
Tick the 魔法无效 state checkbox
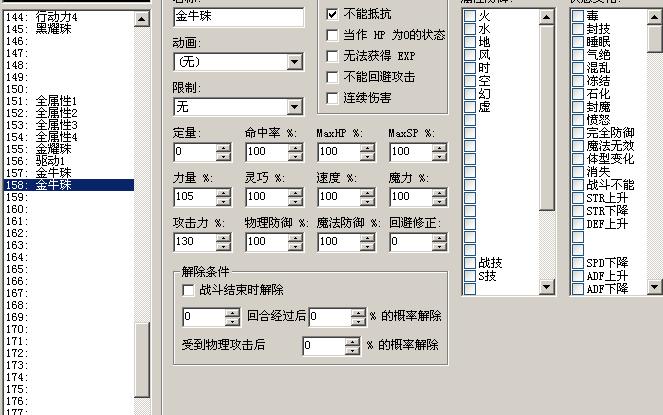click(x=578, y=146)
